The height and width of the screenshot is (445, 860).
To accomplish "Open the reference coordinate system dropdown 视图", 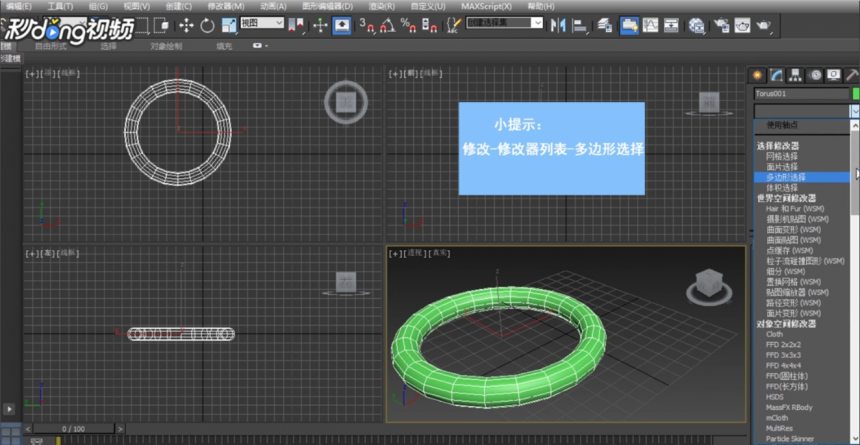I will 262,22.
